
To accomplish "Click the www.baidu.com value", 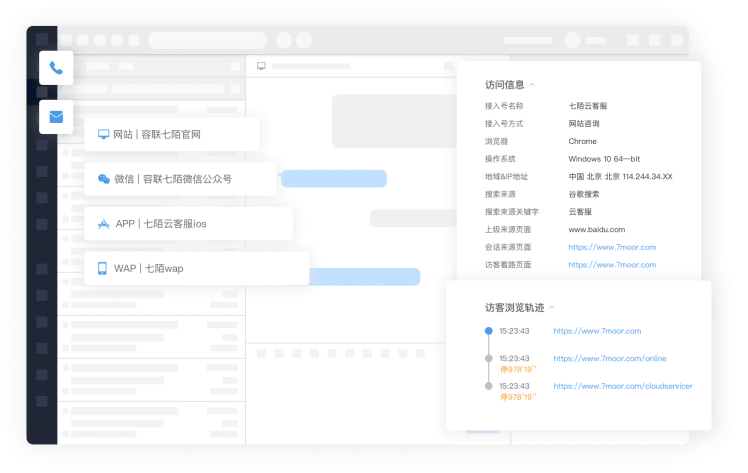I will (x=597, y=229).
